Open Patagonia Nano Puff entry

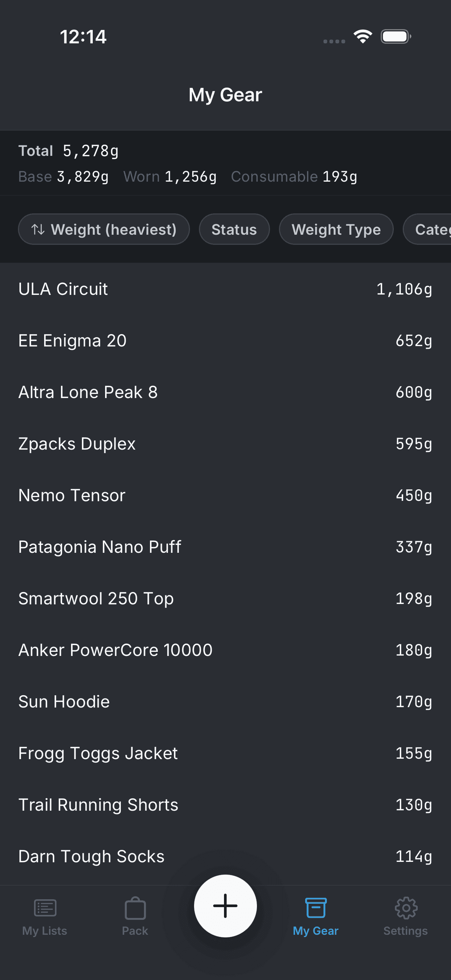pyautogui.click(x=225, y=547)
